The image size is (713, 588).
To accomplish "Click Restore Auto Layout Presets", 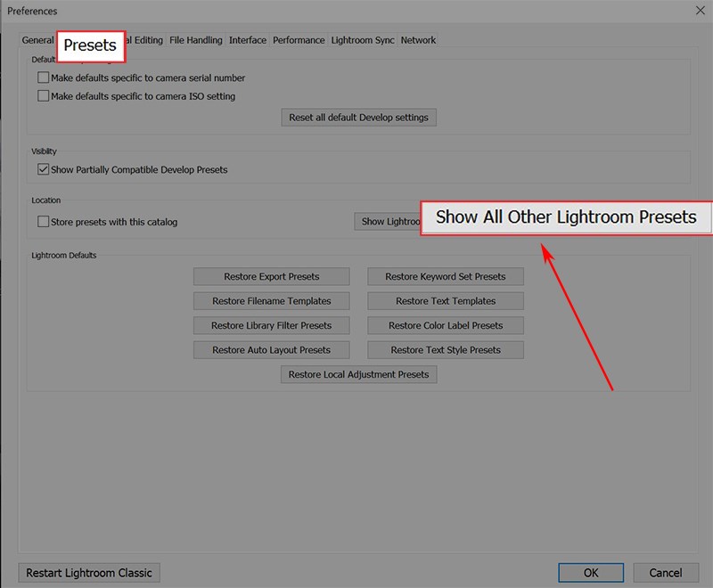I will click(x=272, y=350).
